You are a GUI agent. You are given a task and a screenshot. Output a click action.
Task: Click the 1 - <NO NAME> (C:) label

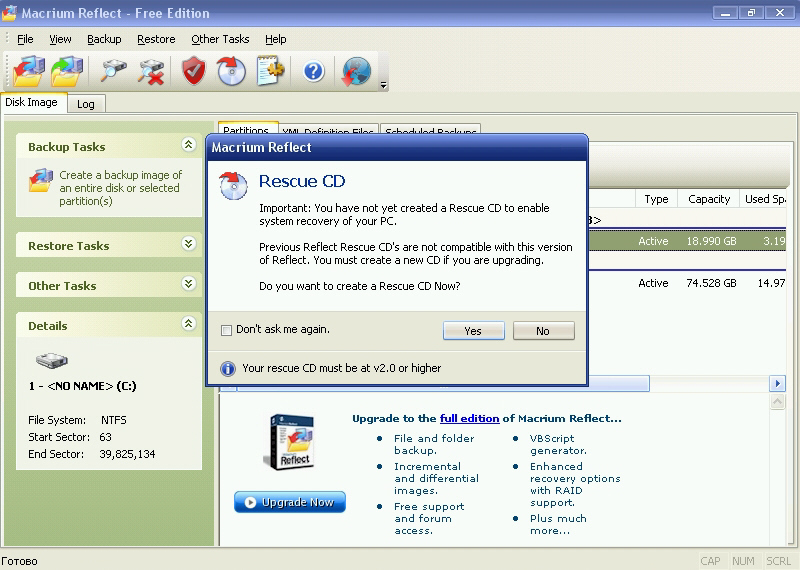pos(83,386)
